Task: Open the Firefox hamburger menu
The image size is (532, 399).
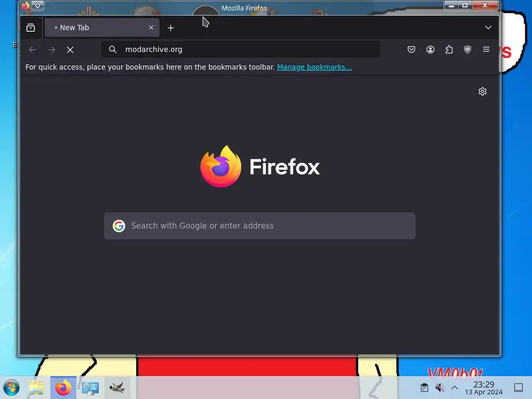Action: point(486,49)
